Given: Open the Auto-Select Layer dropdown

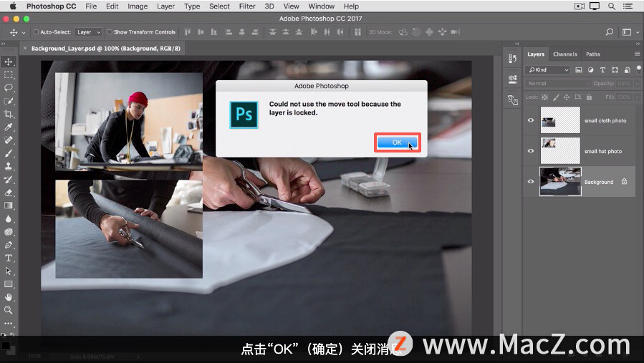Looking at the screenshot, I should click(89, 32).
